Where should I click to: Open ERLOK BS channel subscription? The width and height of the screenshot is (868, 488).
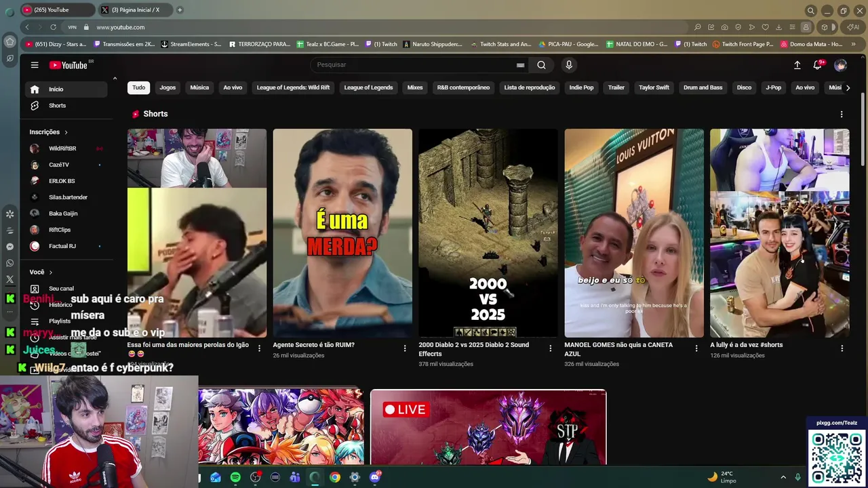tap(67, 181)
